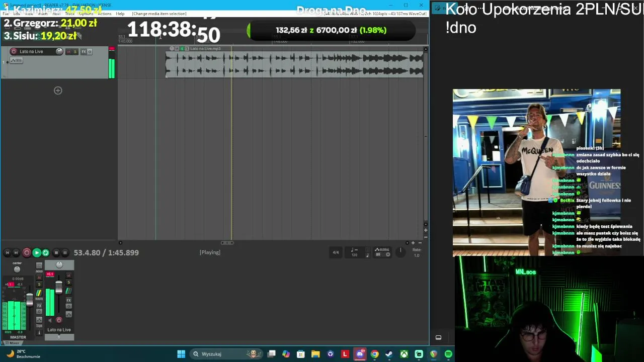Open Discord from the taskbar
The height and width of the screenshot is (362, 644).
tap(360, 354)
